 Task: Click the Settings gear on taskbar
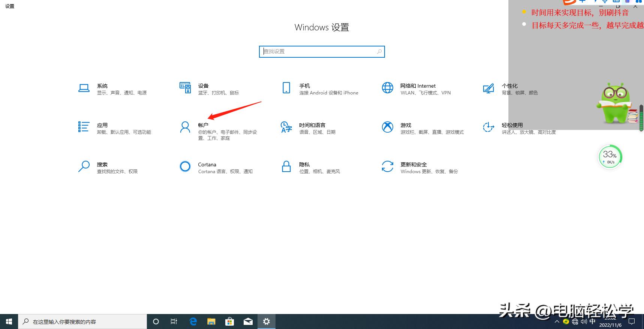(x=266, y=322)
